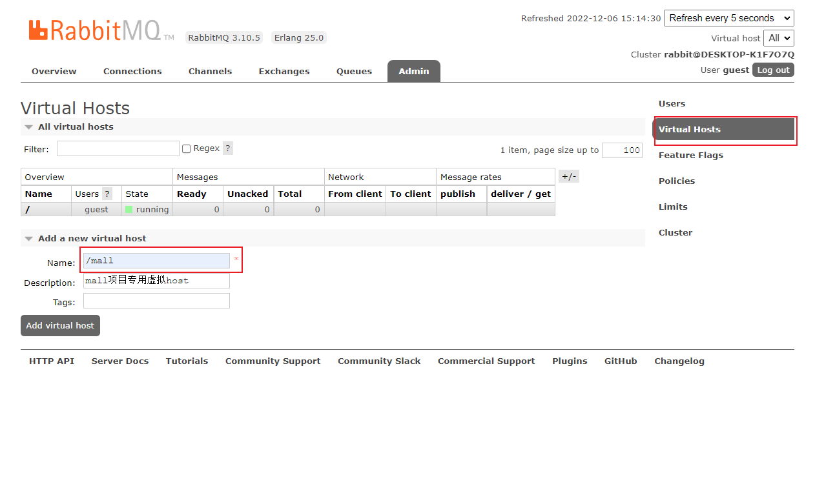Open the GitHub link
The width and height of the screenshot is (815, 504).
621,361
